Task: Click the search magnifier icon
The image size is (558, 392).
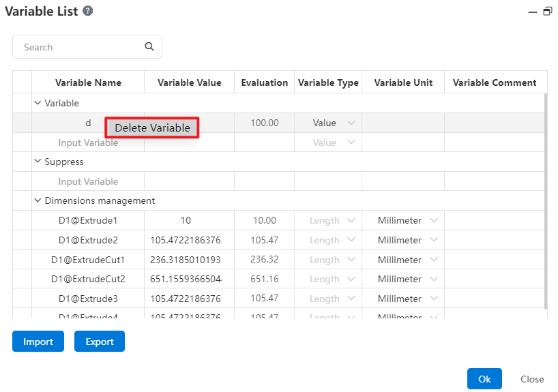Action: click(x=149, y=47)
